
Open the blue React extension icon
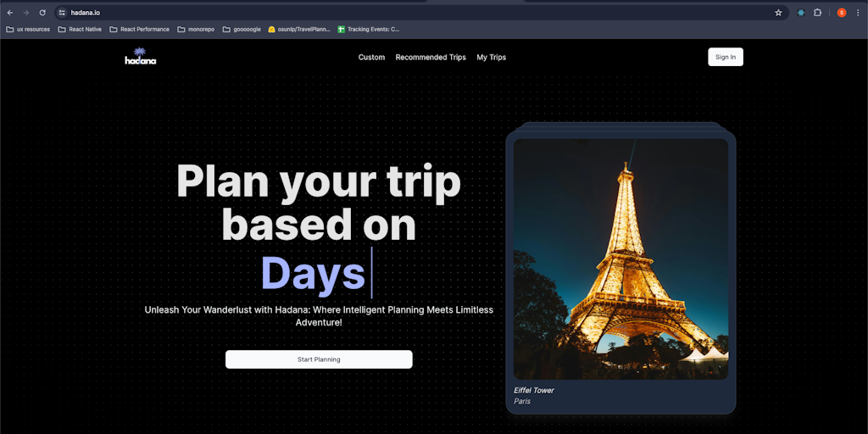(x=801, y=12)
